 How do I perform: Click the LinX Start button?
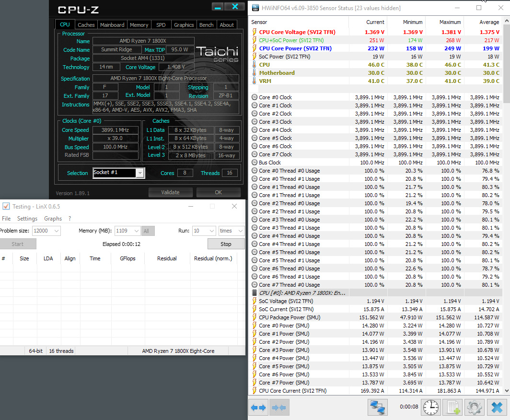(18, 244)
